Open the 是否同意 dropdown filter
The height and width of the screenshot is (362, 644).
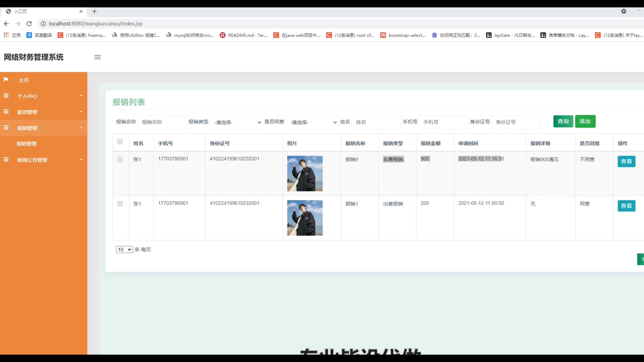coord(312,122)
